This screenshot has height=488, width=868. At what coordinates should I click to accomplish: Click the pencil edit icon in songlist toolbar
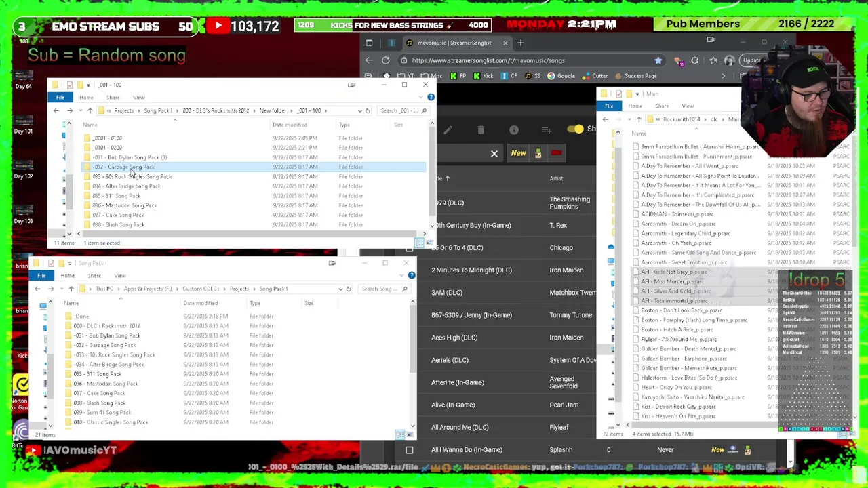coord(448,129)
